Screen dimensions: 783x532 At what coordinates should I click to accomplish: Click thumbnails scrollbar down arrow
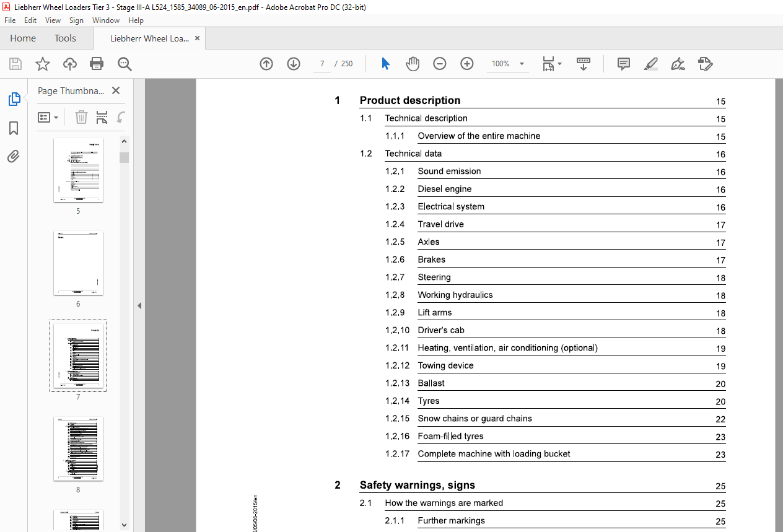[124, 524]
